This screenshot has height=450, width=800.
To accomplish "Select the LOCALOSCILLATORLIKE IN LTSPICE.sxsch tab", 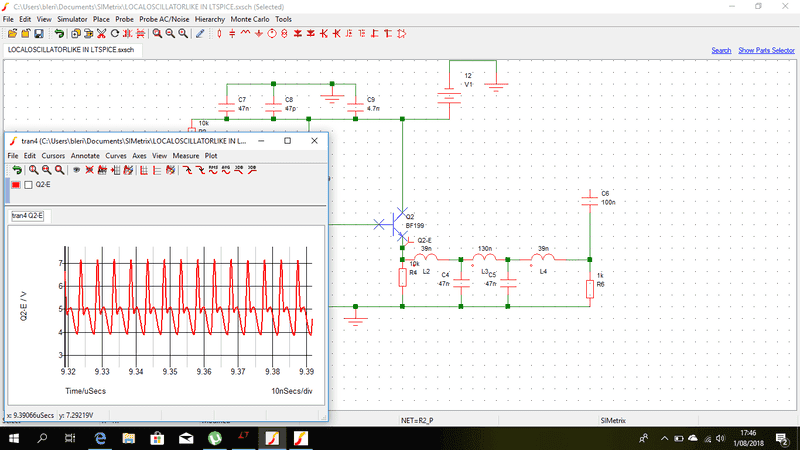I will [x=70, y=49].
